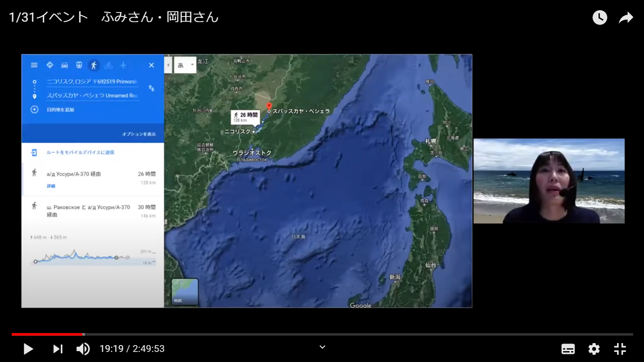The width and height of the screenshot is (644, 362).
Task: Expand the chevron below the progress bar
Action: tap(322, 347)
